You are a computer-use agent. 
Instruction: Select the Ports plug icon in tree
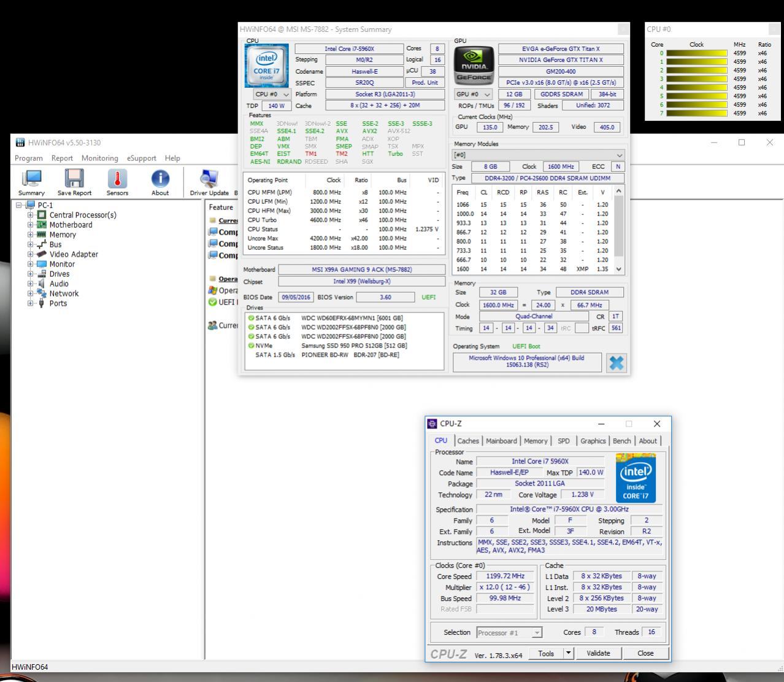[x=42, y=303]
